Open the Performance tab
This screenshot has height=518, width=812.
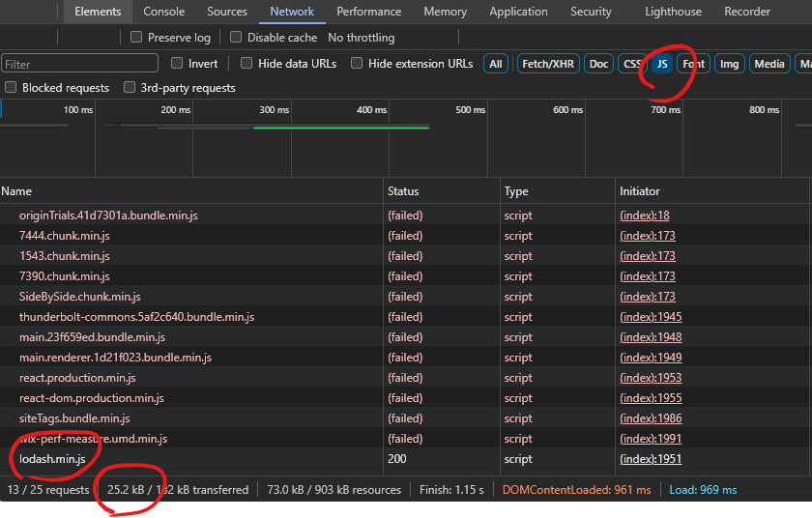(368, 12)
